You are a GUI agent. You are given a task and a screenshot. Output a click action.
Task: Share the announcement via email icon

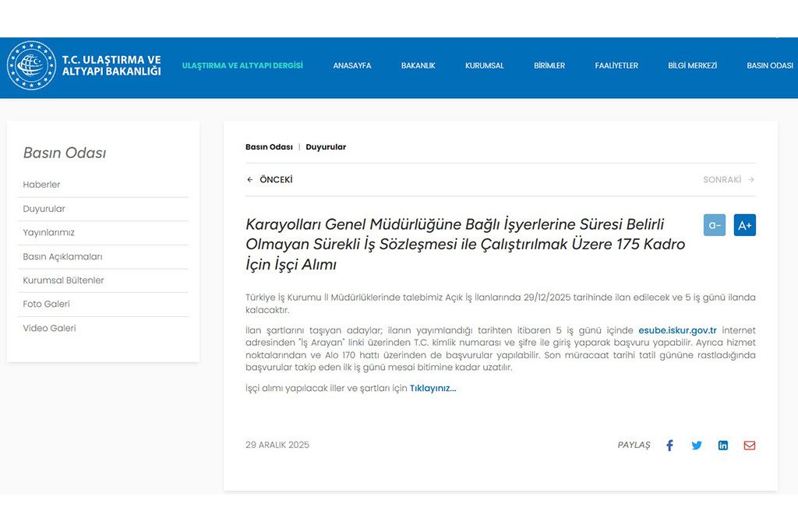(x=750, y=446)
